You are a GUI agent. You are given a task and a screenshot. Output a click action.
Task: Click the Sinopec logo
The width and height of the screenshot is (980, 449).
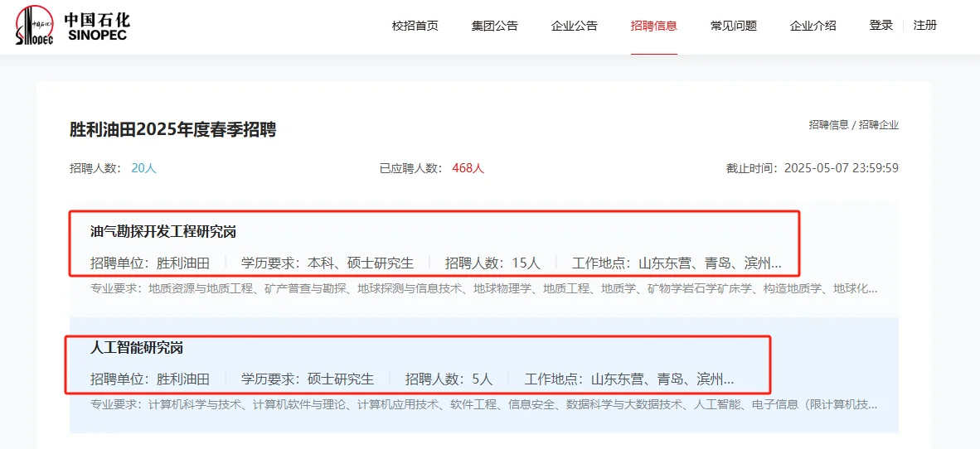tap(72, 27)
